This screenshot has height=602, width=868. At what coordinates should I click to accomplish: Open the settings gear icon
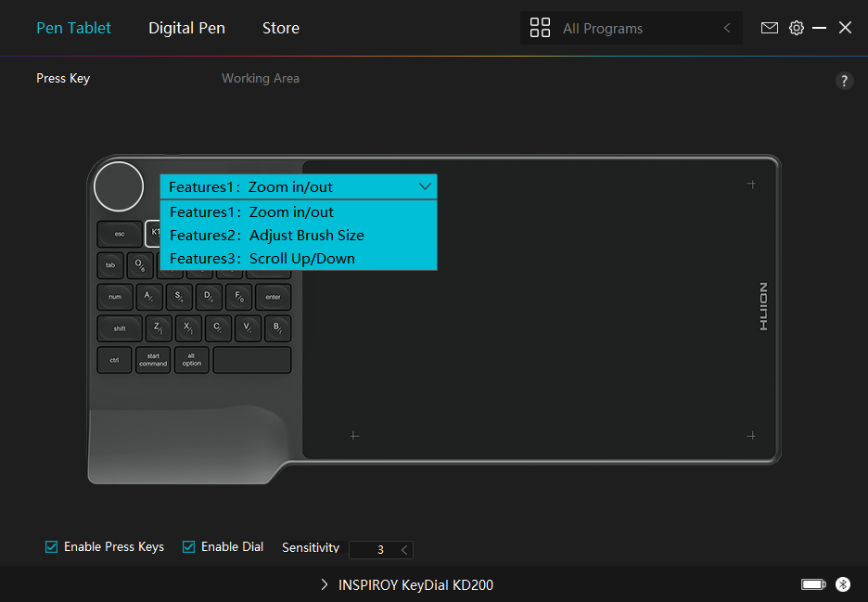tap(796, 28)
